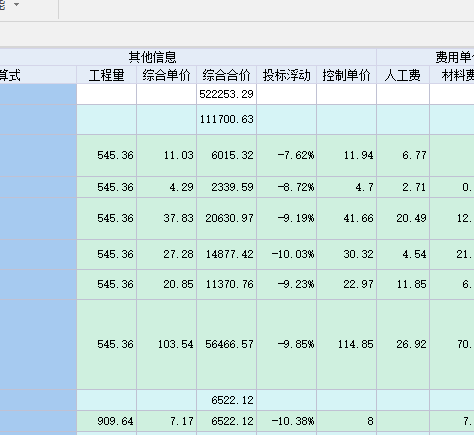Click the 控制单价 column header
Viewport: 474px width, 435px height.
coord(347,75)
